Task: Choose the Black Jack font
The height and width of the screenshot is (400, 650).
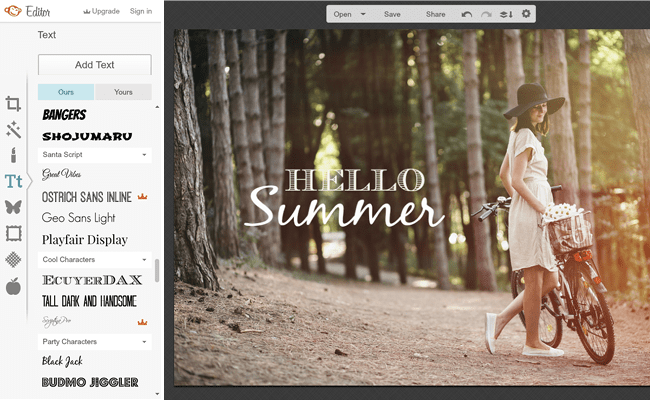Action: click(x=62, y=361)
